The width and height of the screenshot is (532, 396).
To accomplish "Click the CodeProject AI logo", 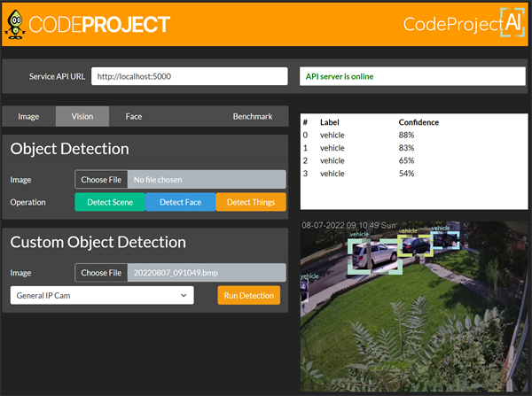I will (x=464, y=23).
